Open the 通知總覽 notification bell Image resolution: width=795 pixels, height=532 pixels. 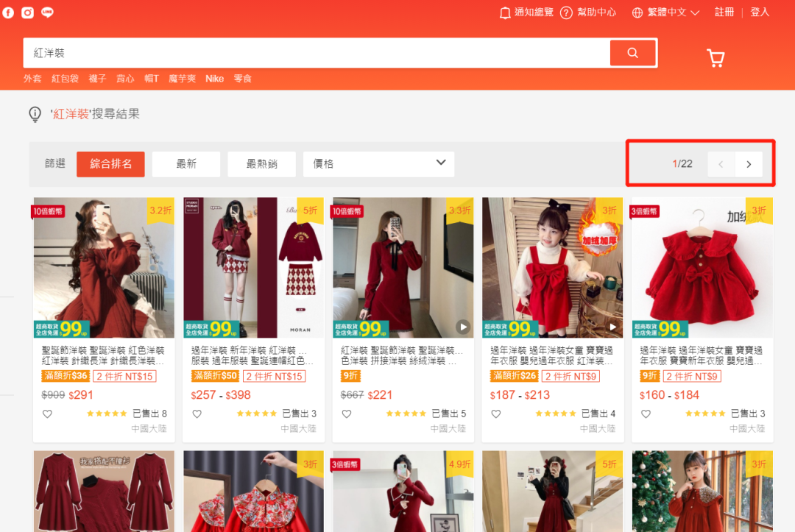[x=506, y=13]
